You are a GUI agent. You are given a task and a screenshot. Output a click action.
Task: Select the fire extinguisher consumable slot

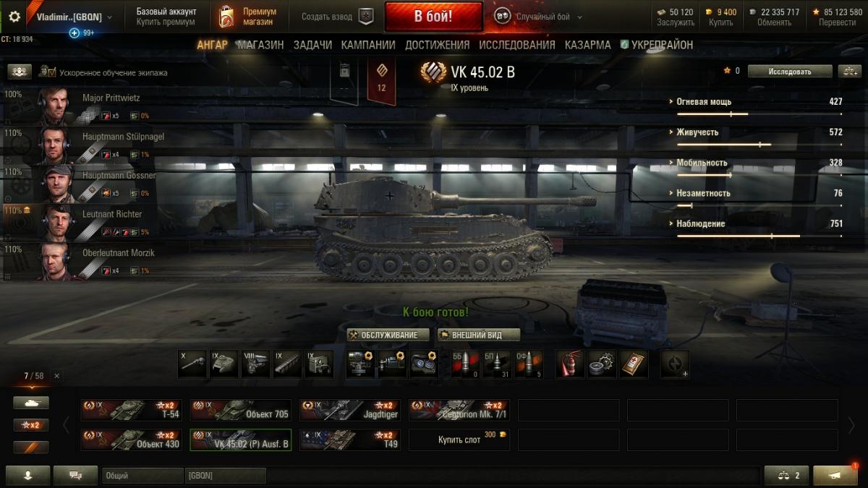click(570, 364)
